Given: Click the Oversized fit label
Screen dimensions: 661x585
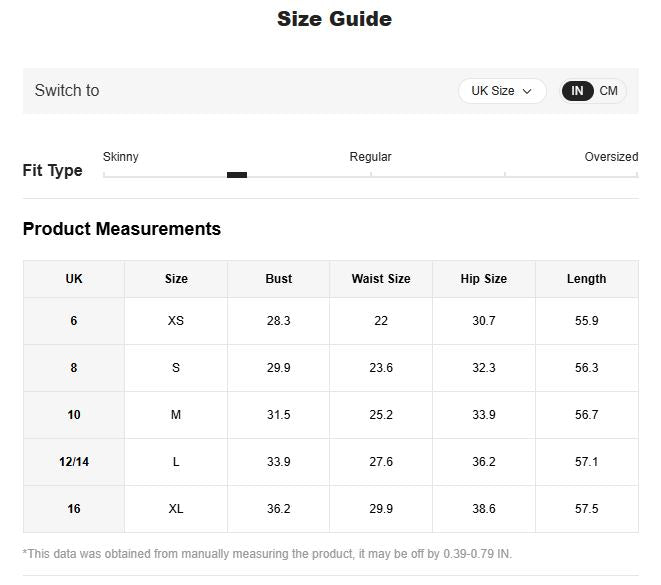Looking at the screenshot, I should point(610,157).
